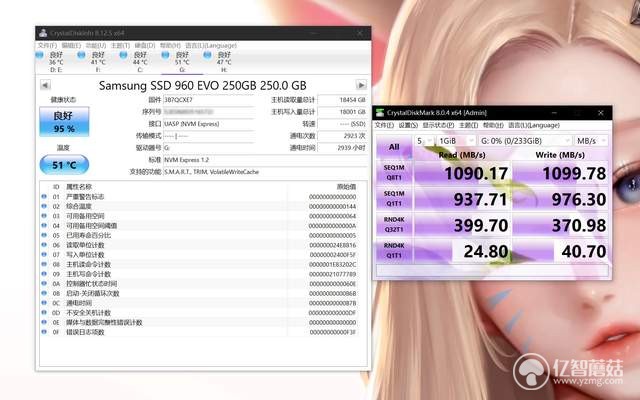Click status dot for attribute 0A row
Screen dimensions: 640x400
pos(44,283)
